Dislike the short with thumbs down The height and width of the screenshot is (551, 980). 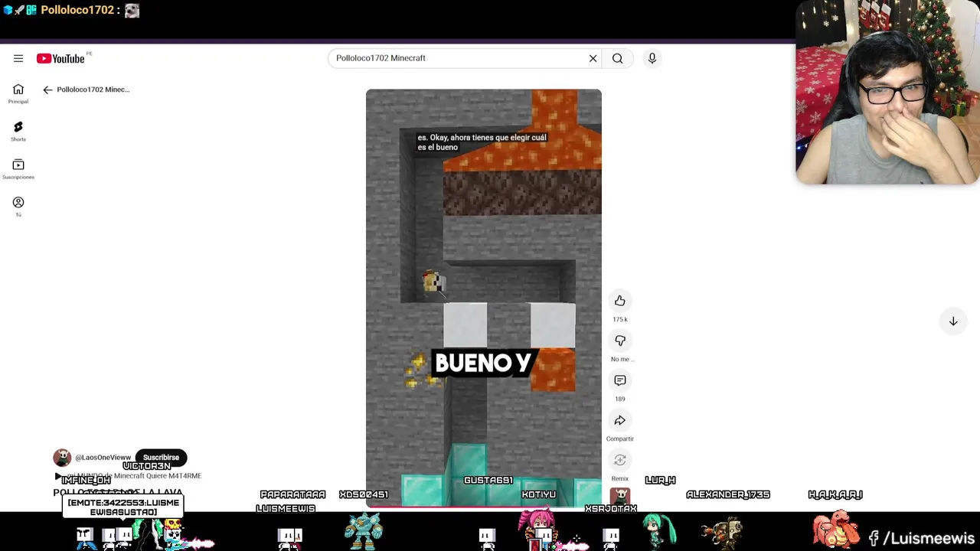(620, 341)
